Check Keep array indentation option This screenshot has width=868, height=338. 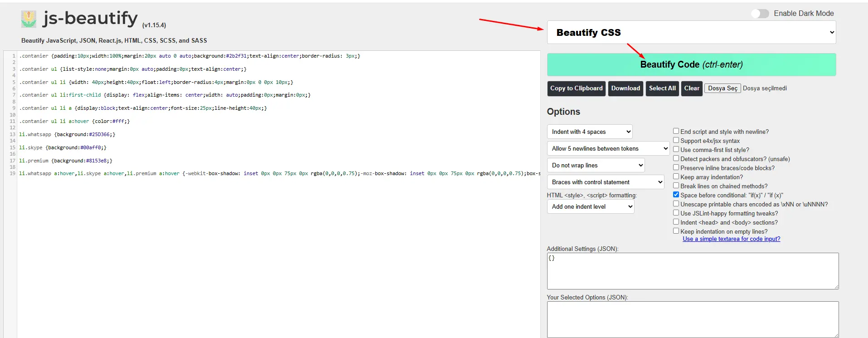click(x=676, y=176)
